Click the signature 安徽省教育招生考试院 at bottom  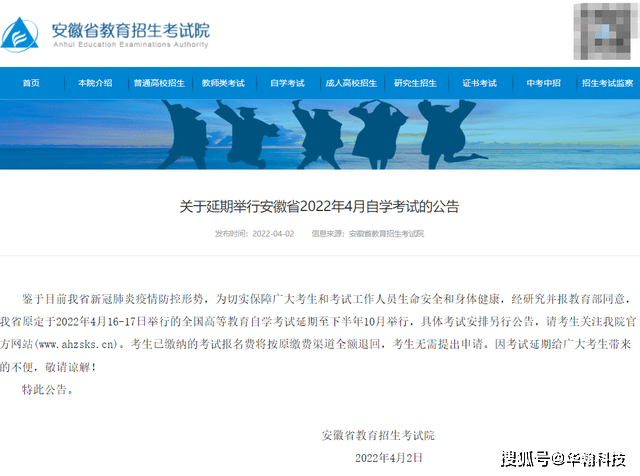click(x=378, y=436)
